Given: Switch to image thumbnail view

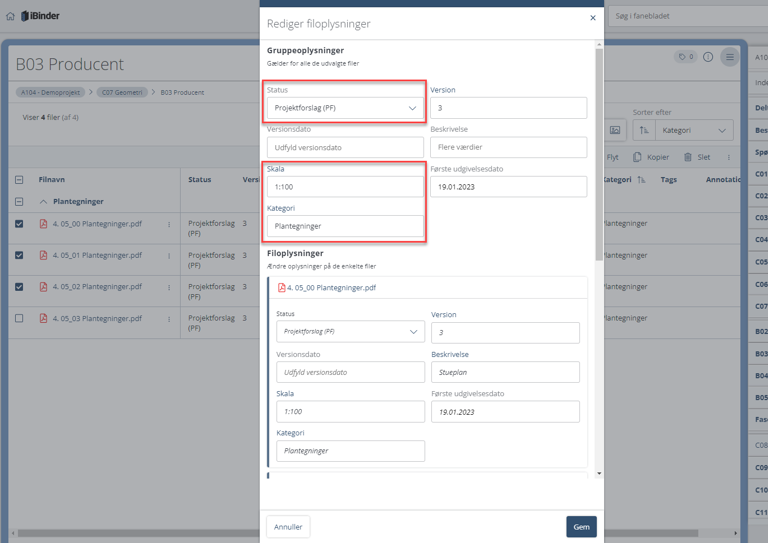Looking at the screenshot, I should click(615, 130).
